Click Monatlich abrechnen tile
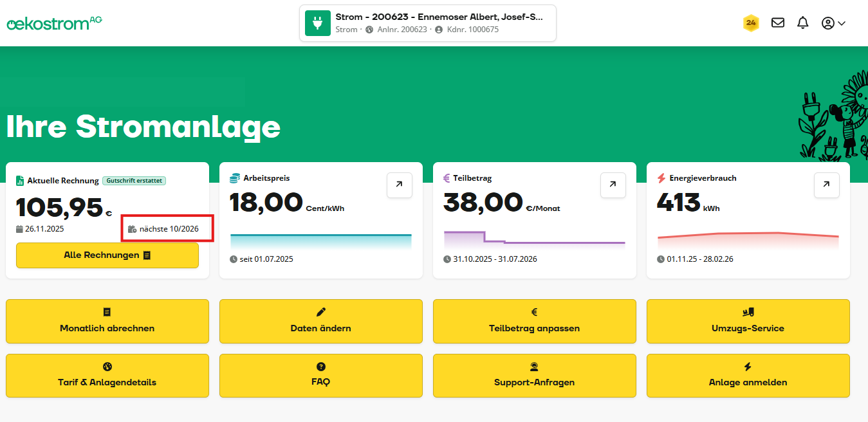 [x=107, y=321]
